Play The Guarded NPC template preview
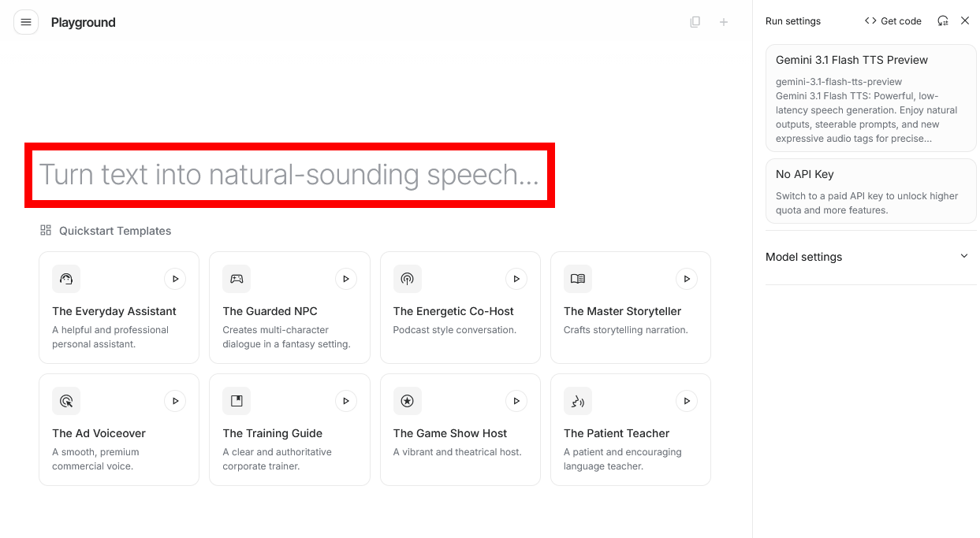Screen dimensions: 980x538 point(345,279)
